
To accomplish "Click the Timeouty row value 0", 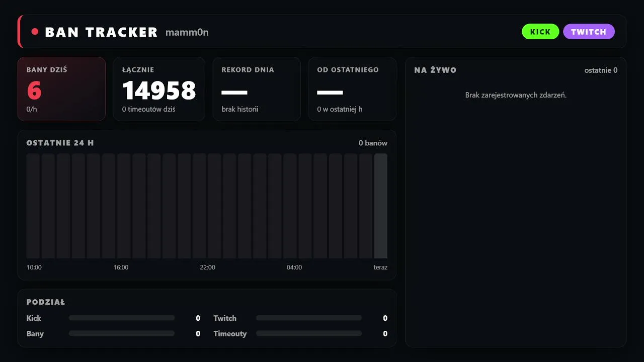I will click(385, 334).
